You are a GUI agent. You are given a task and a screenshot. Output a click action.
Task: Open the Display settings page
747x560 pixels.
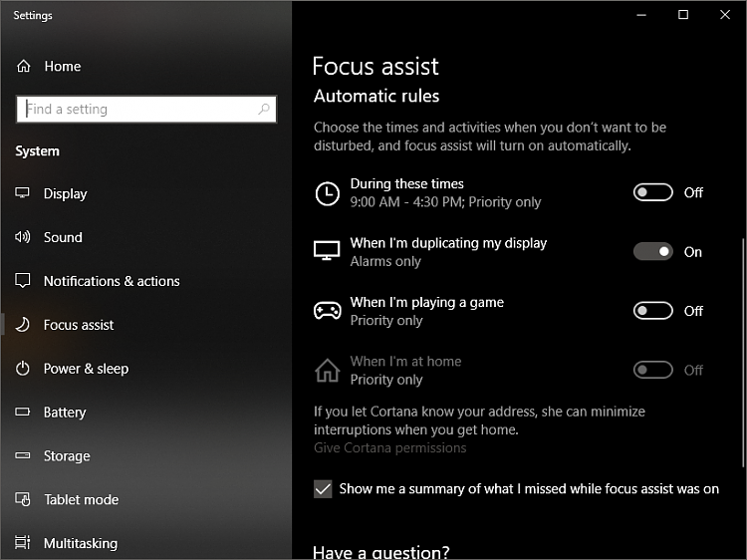coord(66,193)
